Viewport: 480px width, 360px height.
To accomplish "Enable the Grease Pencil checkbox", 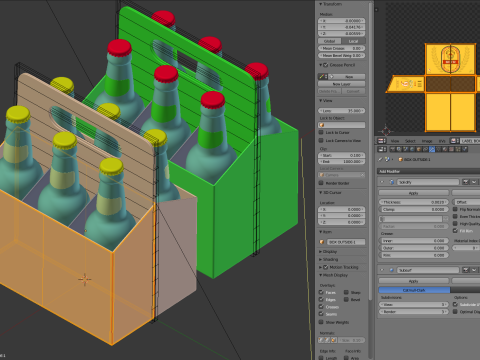I will (326, 65).
